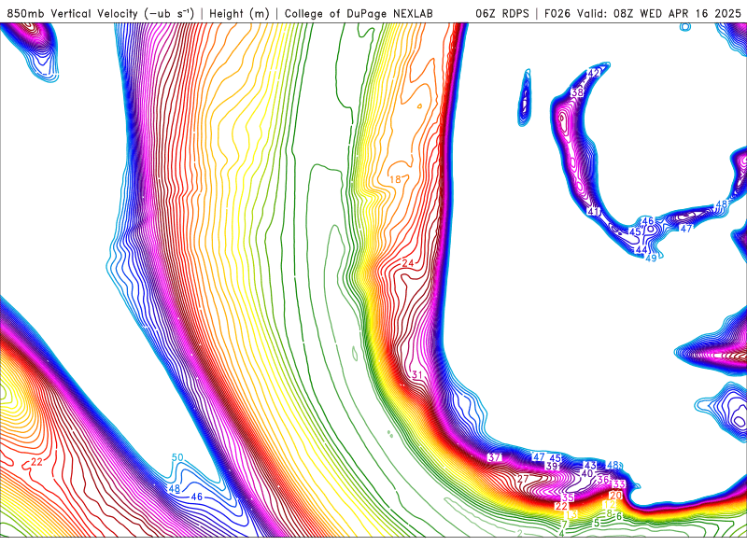The width and height of the screenshot is (747, 560).
Task: Click the orange '18' contour label
Action: [x=395, y=179]
